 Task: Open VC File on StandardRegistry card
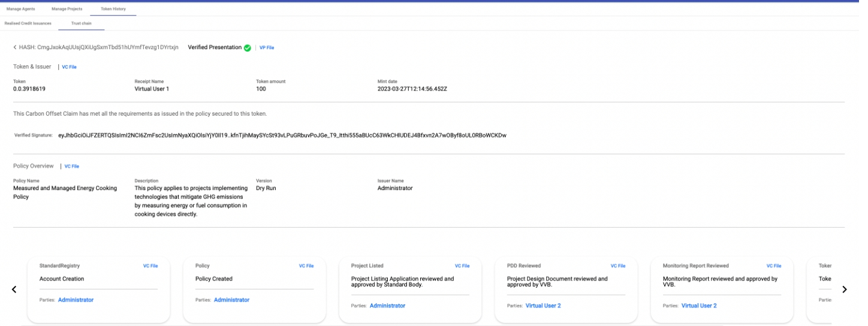(x=150, y=266)
